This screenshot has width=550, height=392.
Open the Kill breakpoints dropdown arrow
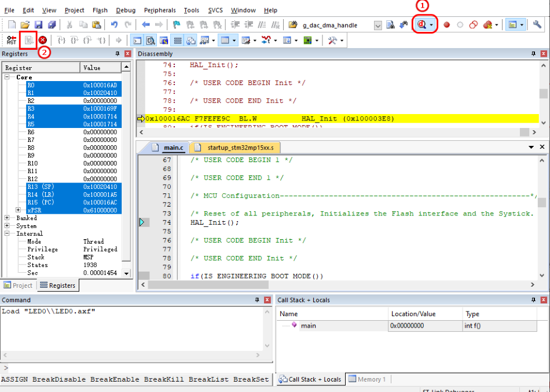(x=496, y=25)
